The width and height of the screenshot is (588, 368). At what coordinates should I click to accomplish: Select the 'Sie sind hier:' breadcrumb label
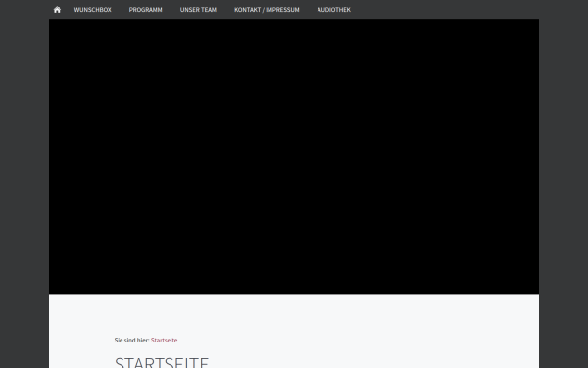[131, 341]
